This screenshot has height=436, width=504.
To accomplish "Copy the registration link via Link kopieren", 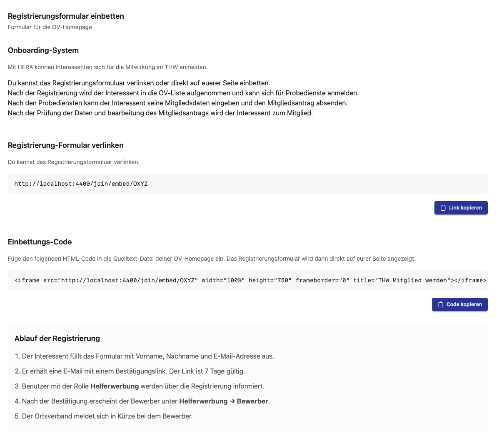I will click(461, 208).
